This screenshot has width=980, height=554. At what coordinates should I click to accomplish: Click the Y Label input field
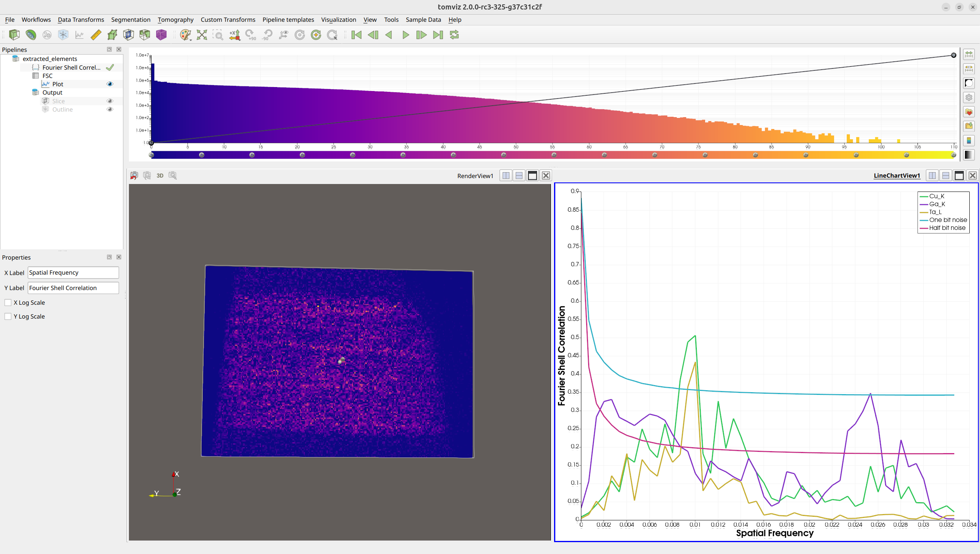pyautogui.click(x=73, y=288)
